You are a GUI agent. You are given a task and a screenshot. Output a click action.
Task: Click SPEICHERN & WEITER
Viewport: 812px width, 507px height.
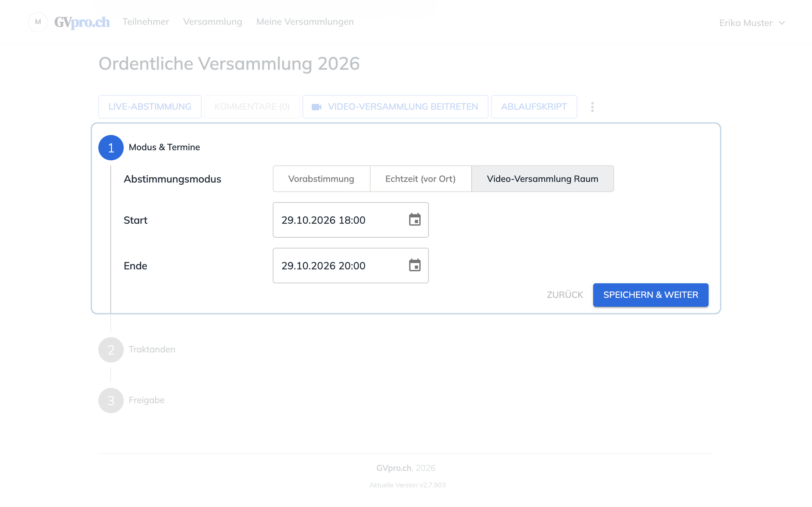point(651,295)
